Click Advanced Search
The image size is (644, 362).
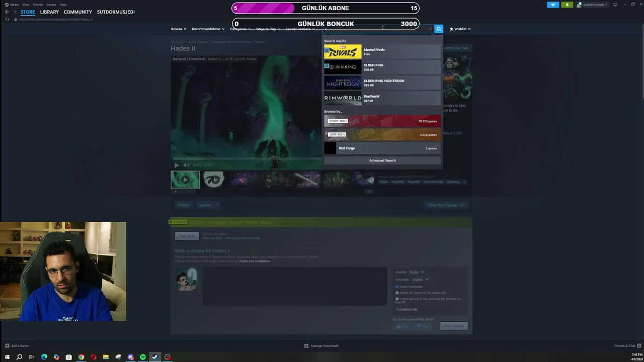[382, 160]
